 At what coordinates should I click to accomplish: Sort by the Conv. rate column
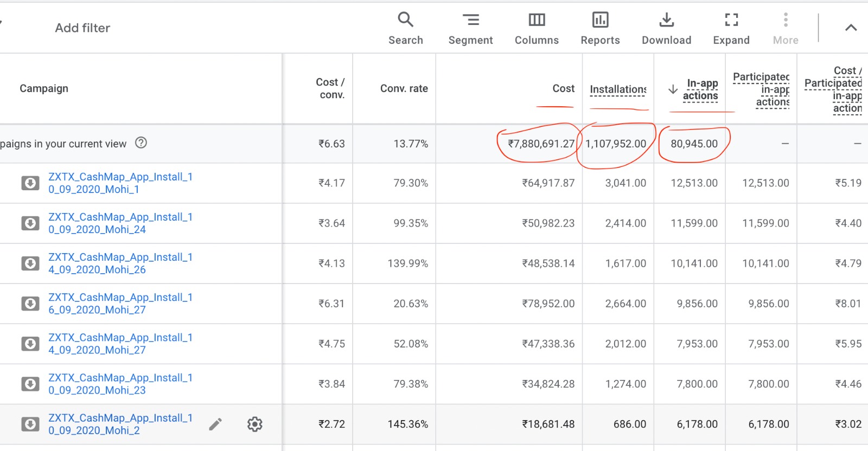click(404, 88)
